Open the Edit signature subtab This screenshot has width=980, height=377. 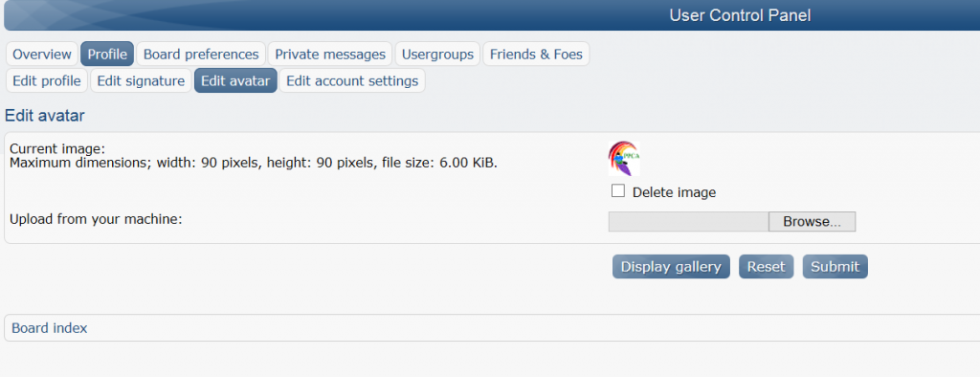pos(141,80)
